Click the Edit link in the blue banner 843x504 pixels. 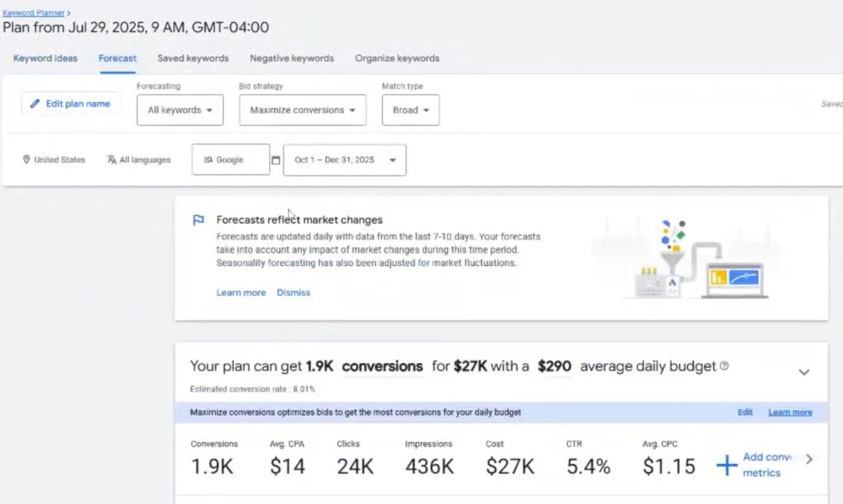coord(745,412)
